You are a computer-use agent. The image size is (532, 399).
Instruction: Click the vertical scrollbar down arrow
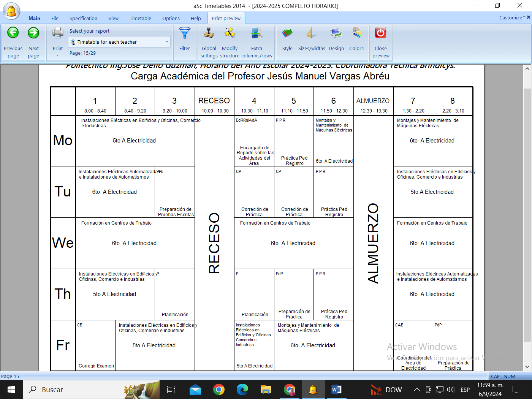[527, 367]
